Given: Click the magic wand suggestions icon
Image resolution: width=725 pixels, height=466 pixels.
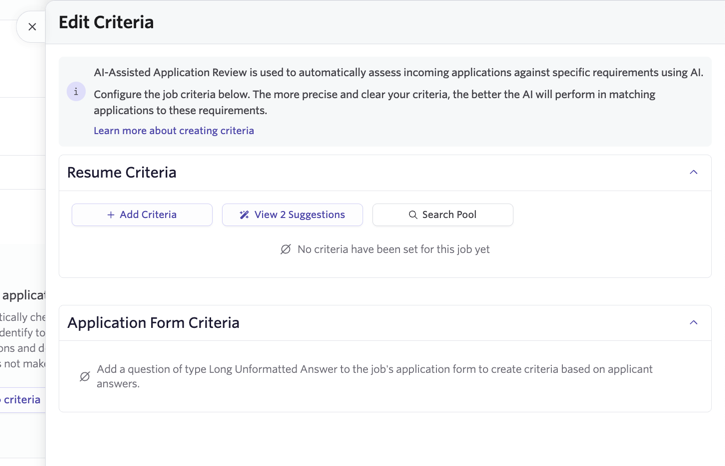Looking at the screenshot, I should (244, 215).
